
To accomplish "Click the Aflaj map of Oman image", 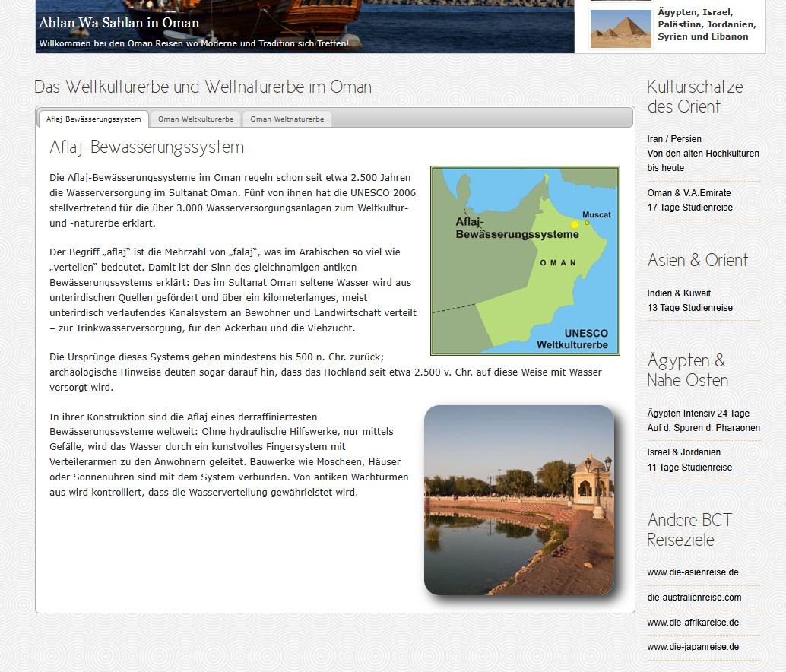I will click(525, 261).
